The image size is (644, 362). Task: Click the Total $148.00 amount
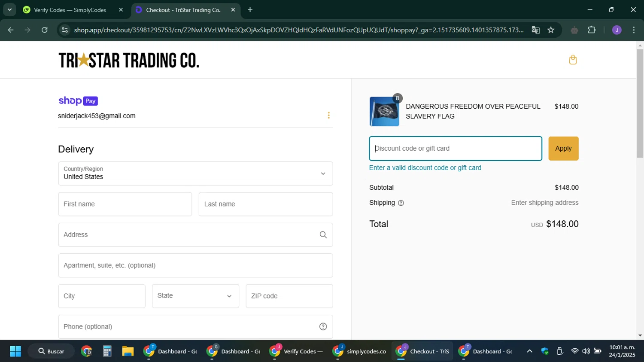562,224
